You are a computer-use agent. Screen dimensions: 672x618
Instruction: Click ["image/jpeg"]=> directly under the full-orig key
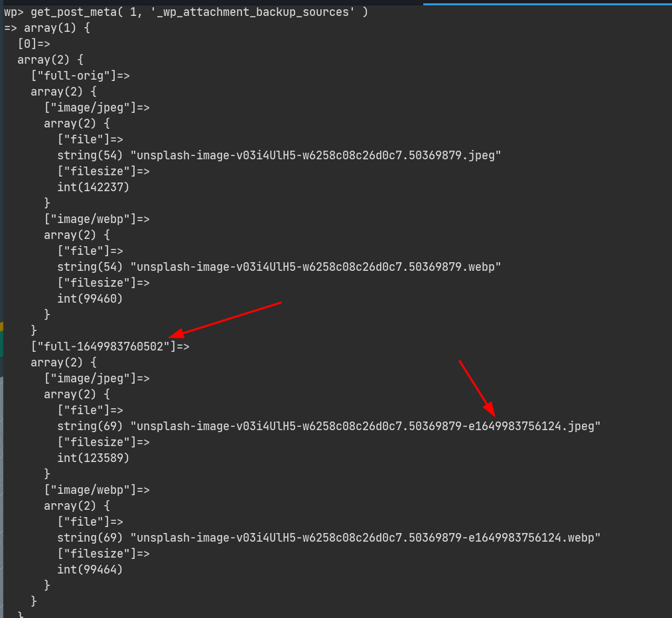tap(97, 108)
